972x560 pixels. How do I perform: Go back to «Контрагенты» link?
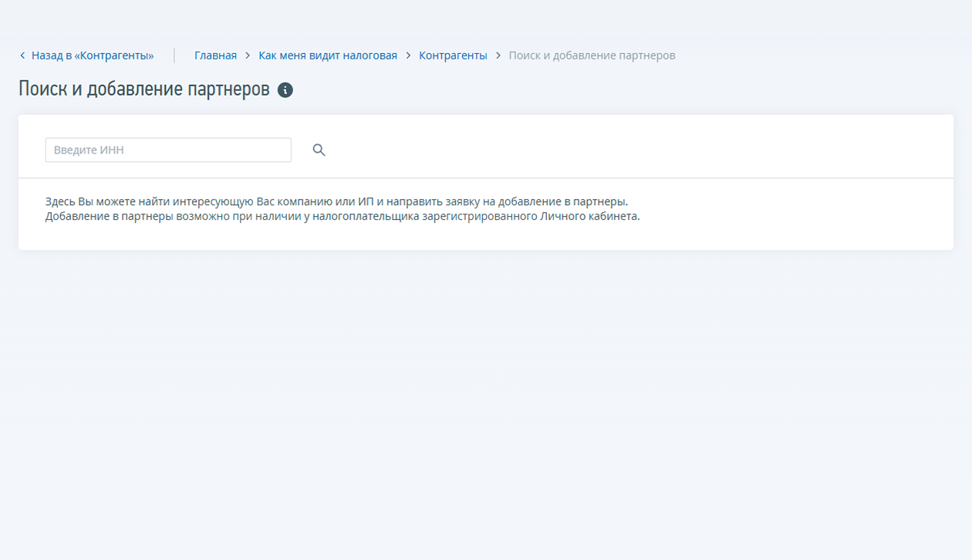tap(86, 56)
